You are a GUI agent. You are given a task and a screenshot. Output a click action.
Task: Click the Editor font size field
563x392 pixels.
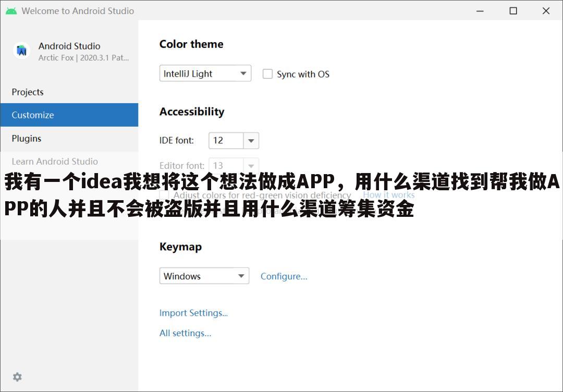pos(226,165)
